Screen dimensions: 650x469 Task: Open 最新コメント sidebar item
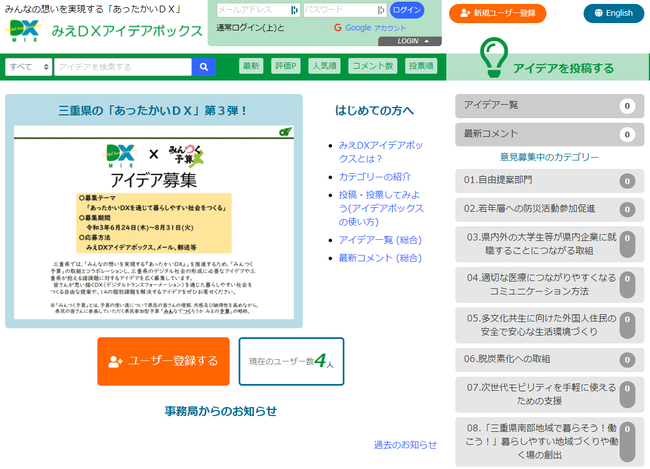tap(549, 134)
